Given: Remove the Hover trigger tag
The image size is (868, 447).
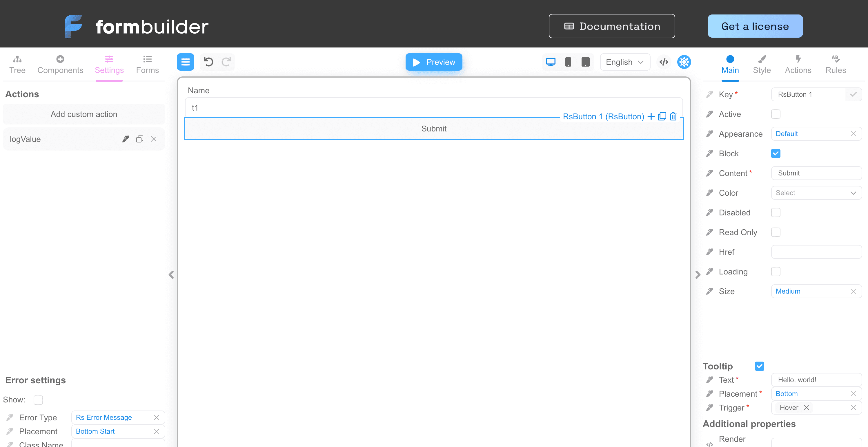Looking at the screenshot, I should pyautogui.click(x=806, y=408).
